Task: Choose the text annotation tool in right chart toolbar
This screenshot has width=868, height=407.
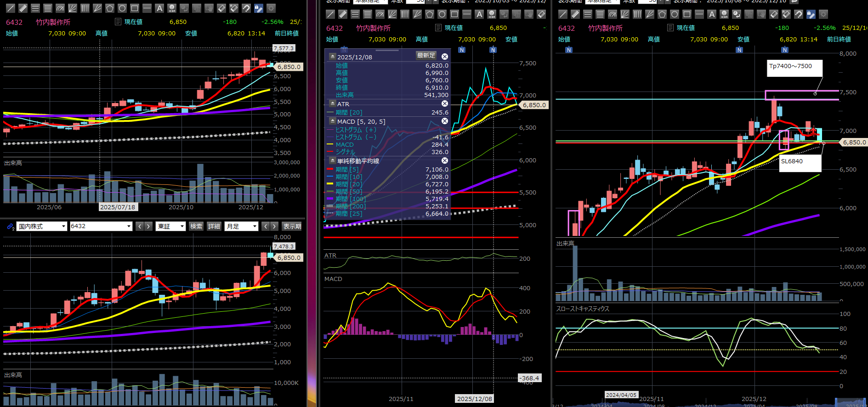Action: (712, 14)
